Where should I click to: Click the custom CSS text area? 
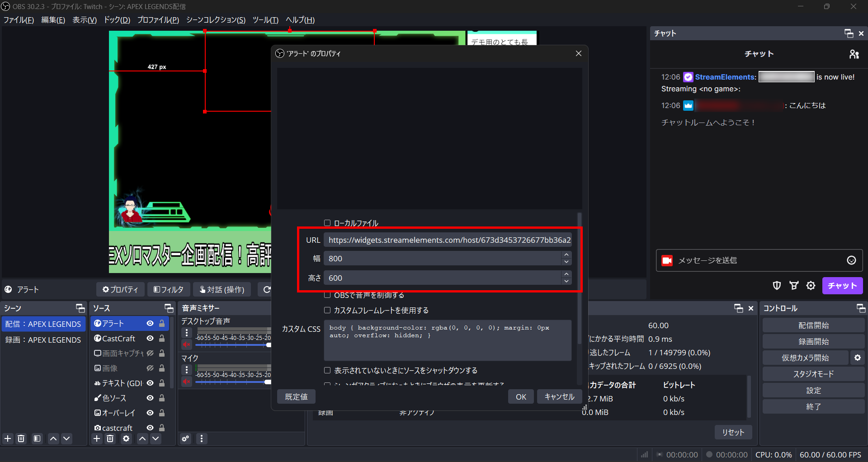click(x=448, y=340)
